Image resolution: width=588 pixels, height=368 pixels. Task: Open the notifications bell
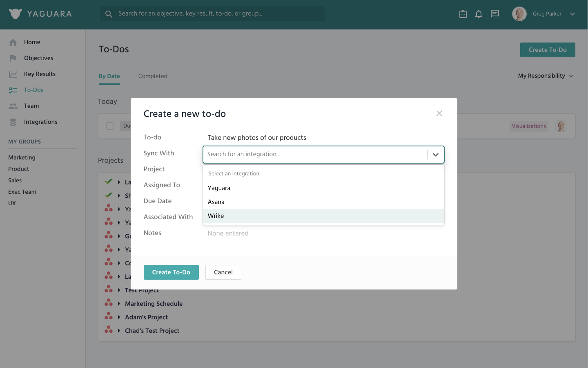coord(479,14)
